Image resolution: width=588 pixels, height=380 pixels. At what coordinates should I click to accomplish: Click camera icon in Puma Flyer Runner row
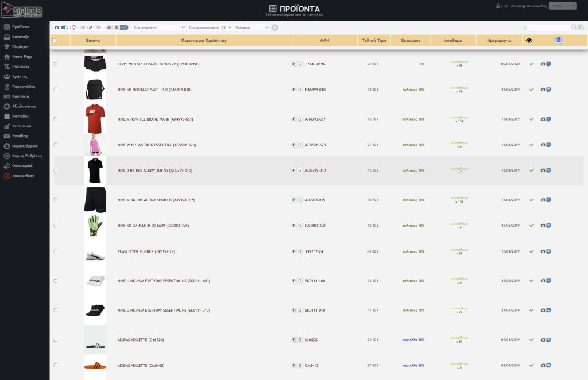coord(543,252)
